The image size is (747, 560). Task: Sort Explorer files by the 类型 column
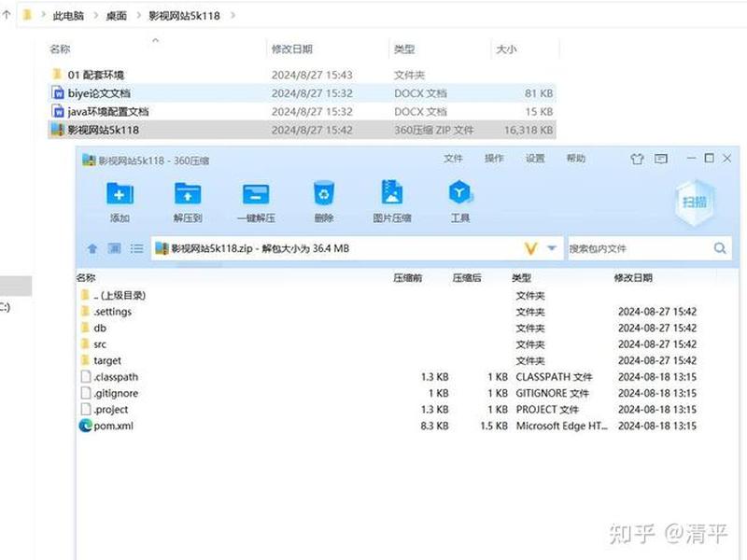coord(404,49)
